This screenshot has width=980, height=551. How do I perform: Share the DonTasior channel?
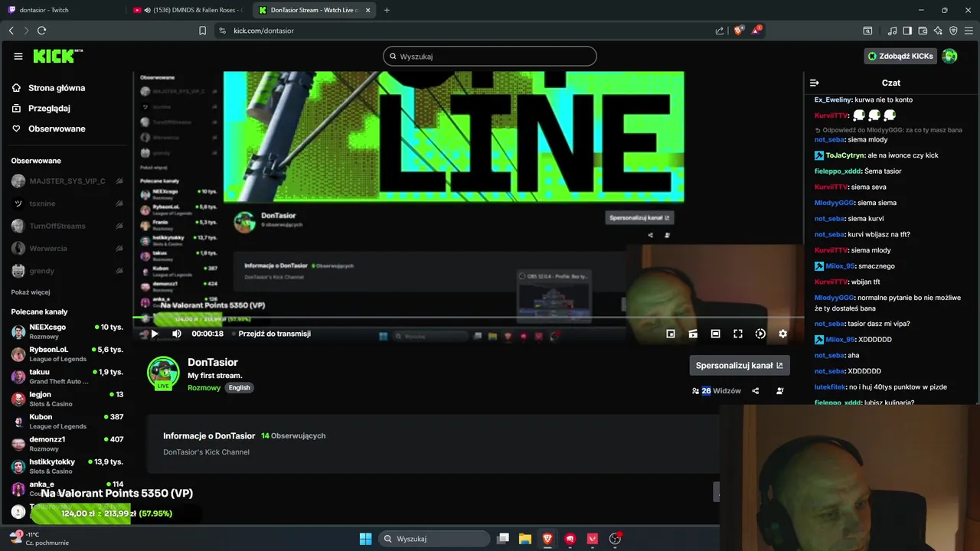coord(756,390)
